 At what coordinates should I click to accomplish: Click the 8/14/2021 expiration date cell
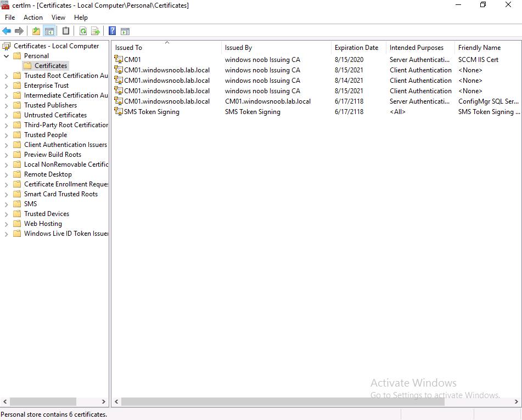point(349,81)
